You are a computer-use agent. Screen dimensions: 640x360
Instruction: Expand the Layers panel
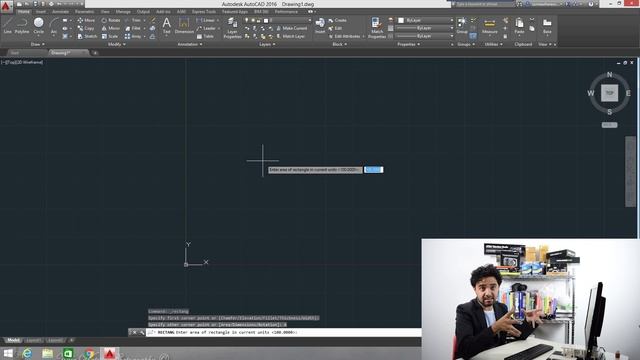click(x=267, y=44)
